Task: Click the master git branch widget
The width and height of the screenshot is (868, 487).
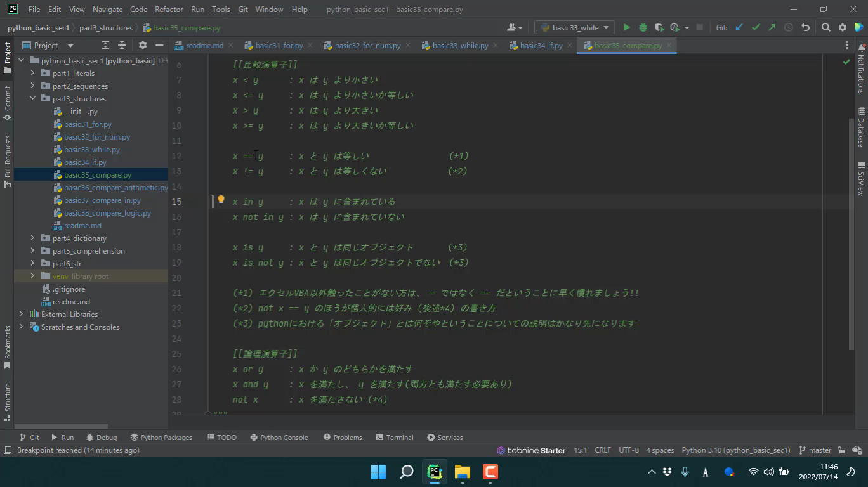Action: (815, 450)
